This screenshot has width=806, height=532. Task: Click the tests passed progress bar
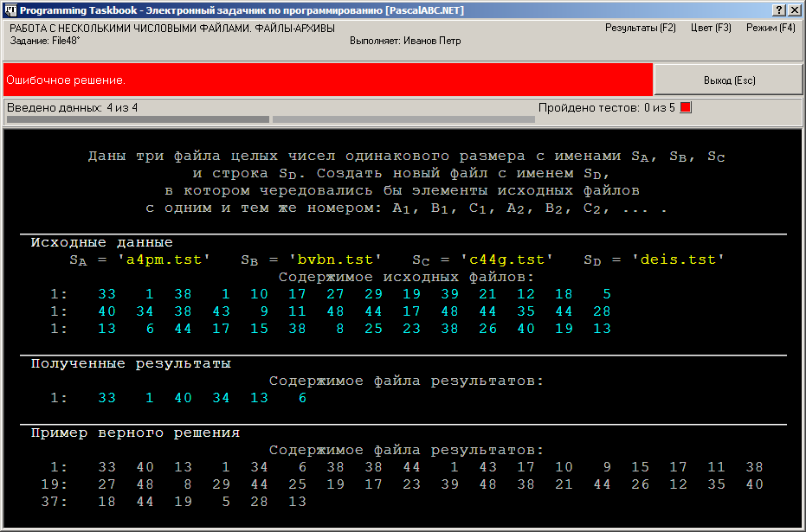pyautogui.click(x=403, y=119)
